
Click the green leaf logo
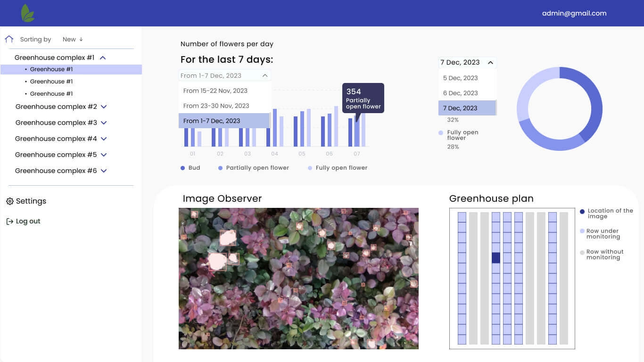point(28,13)
